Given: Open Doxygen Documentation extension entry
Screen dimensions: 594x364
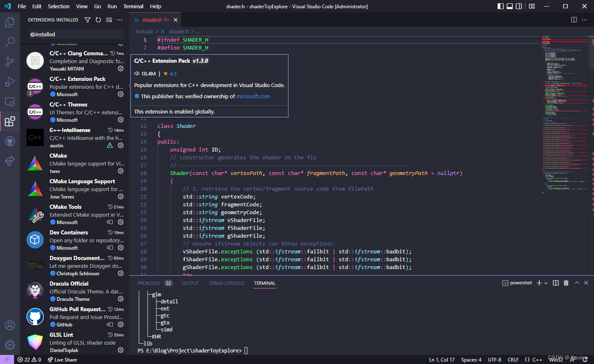Looking at the screenshot, I should click(x=75, y=266).
